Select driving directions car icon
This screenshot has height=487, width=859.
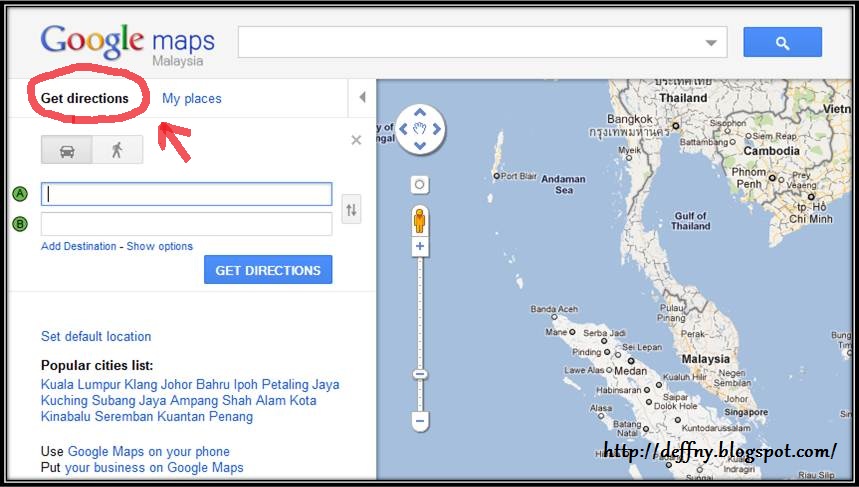pyautogui.click(x=67, y=150)
